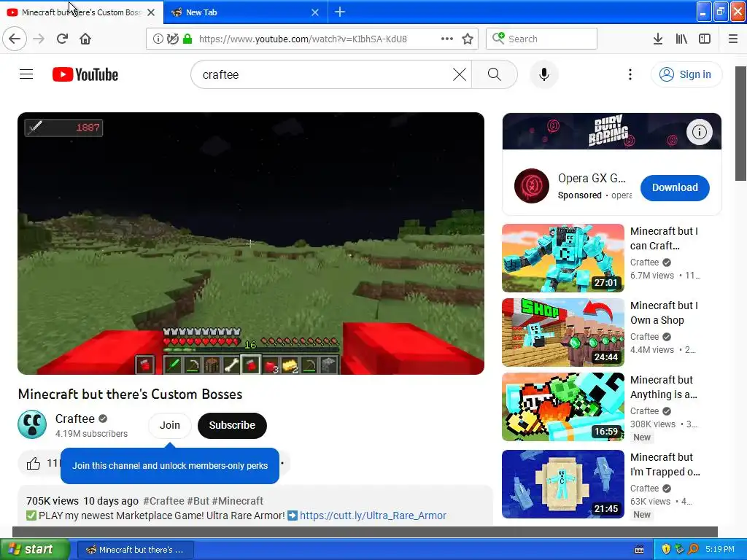Screen dimensions: 747x560
Task: Click the video player area
Action: pyautogui.click(x=251, y=244)
